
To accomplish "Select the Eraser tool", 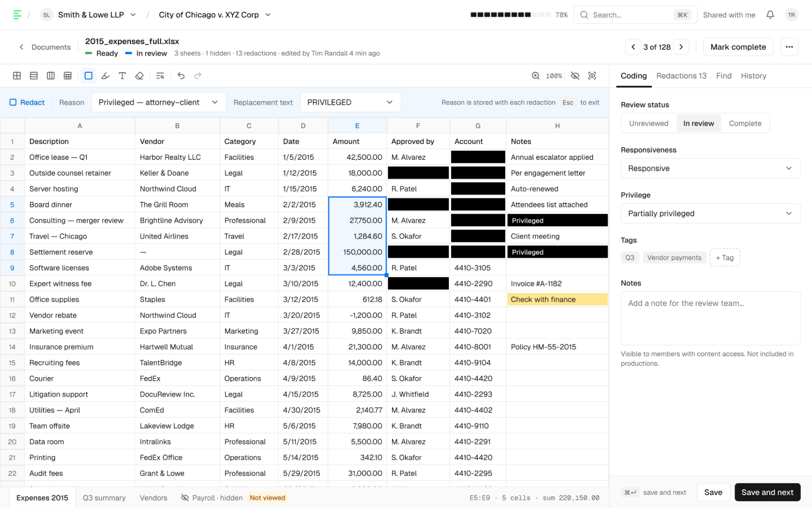I will pyautogui.click(x=139, y=76).
